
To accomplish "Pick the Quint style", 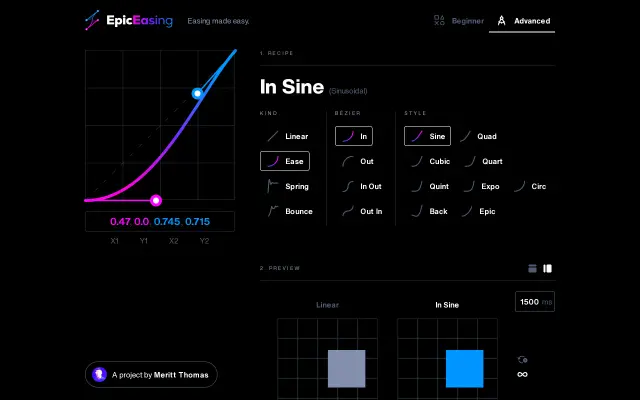I will pyautogui.click(x=429, y=187).
